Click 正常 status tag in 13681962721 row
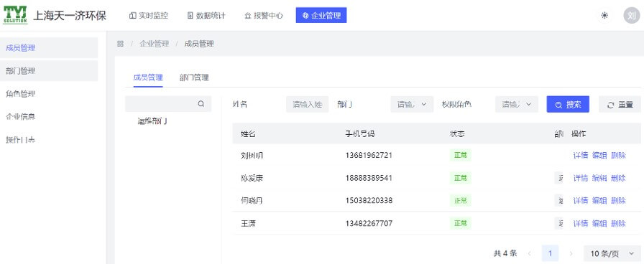The width and height of the screenshot is (644, 264). click(461, 156)
